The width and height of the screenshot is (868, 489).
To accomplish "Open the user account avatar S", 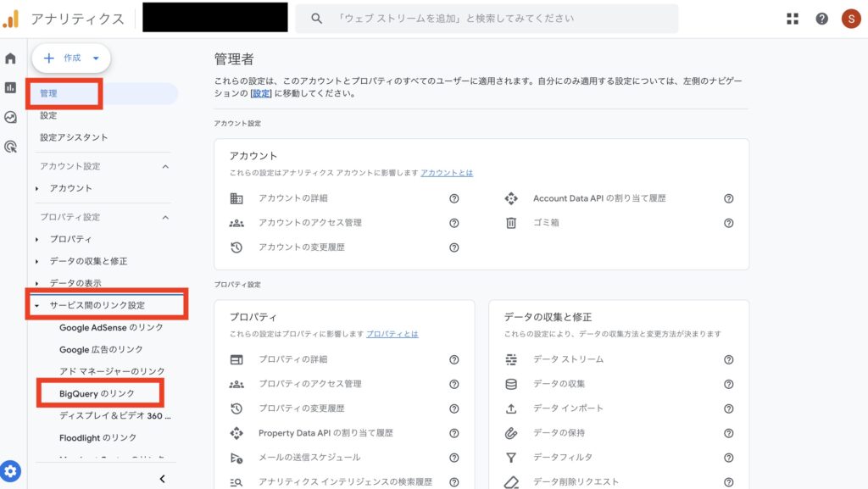I will 851,19.
